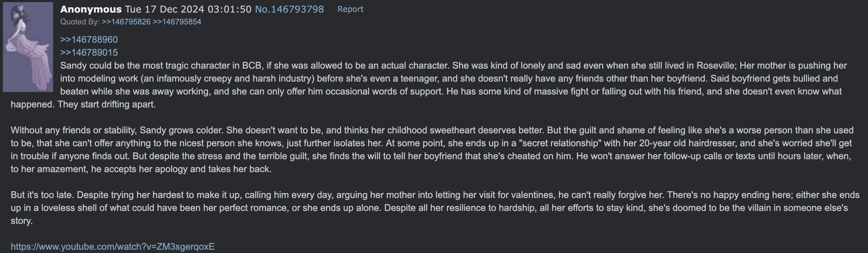Screen dimensions: 868x253
Task: Click the 'Quoted By:' label
Action: pyautogui.click(x=80, y=22)
